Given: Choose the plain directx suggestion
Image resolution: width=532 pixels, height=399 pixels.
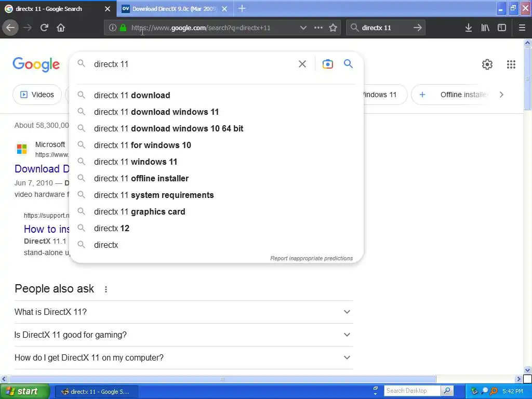Looking at the screenshot, I should (x=216, y=245).
